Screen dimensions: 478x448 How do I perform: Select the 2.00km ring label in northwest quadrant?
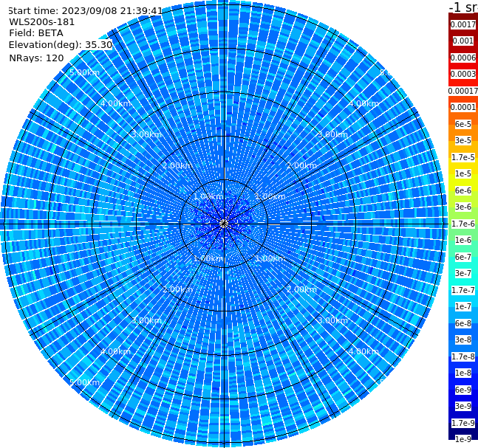pyautogui.click(x=178, y=165)
